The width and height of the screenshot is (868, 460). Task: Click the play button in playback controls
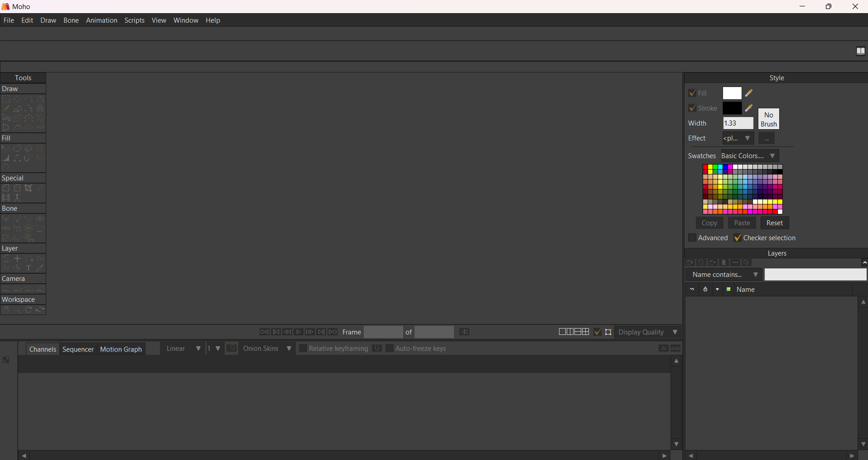299,332
